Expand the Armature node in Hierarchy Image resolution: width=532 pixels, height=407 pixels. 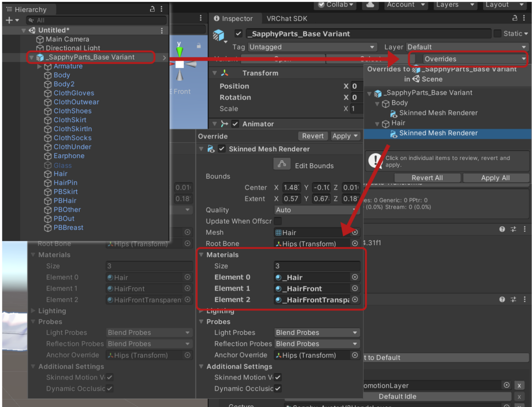(x=39, y=67)
